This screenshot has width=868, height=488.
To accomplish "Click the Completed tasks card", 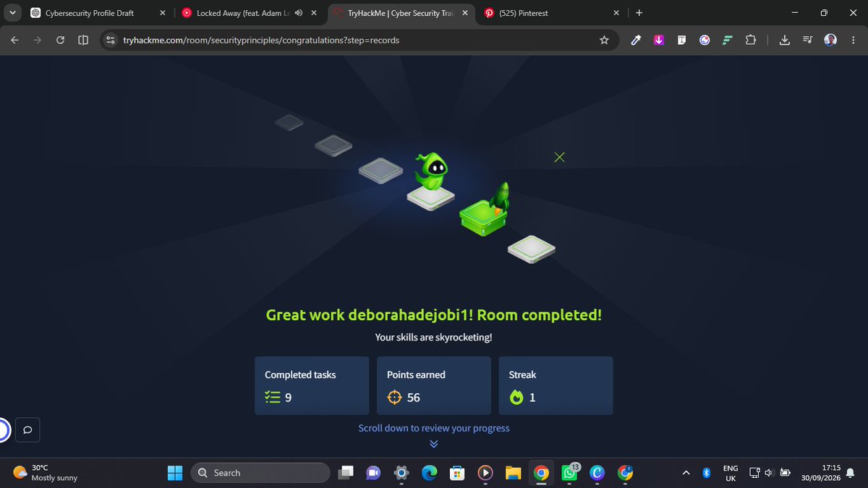I will point(312,385).
